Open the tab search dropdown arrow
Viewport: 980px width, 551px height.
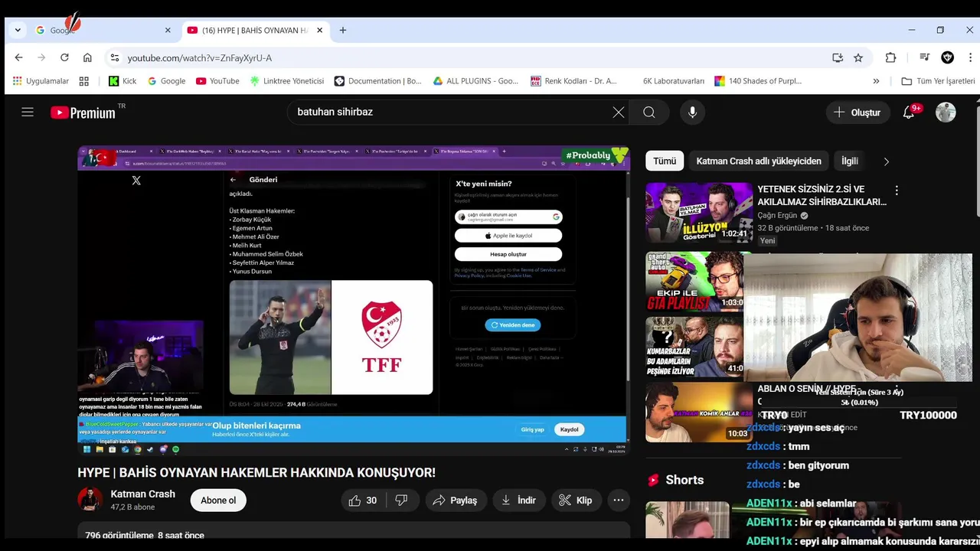point(18,31)
